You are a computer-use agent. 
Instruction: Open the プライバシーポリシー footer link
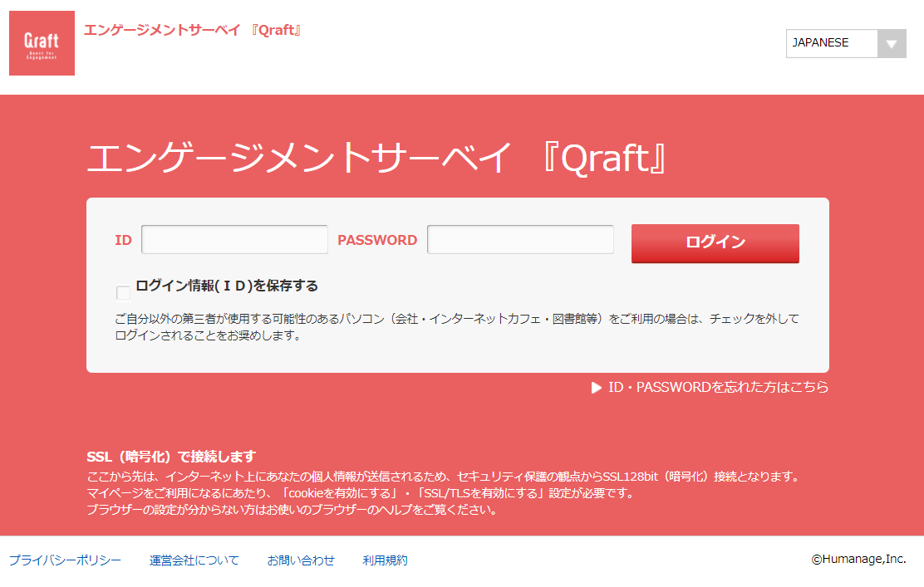(x=65, y=560)
